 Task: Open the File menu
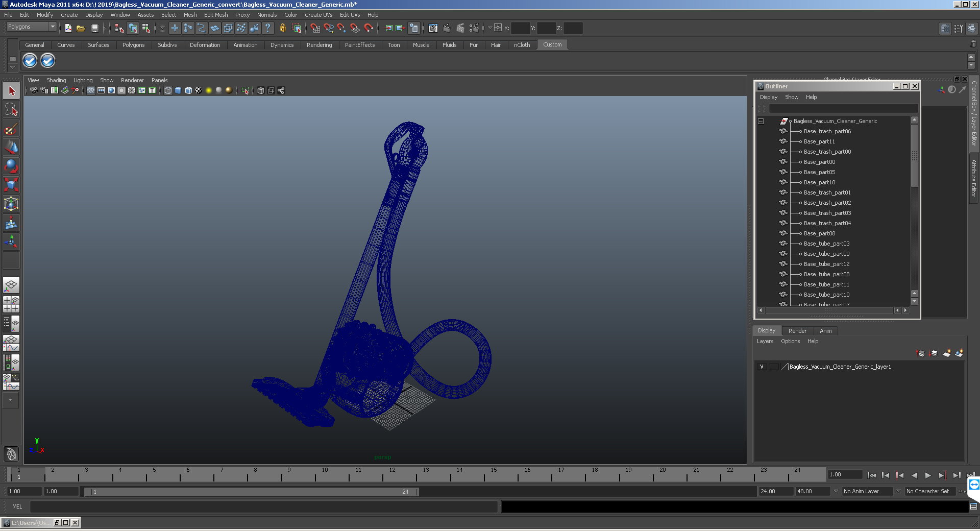[8, 15]
